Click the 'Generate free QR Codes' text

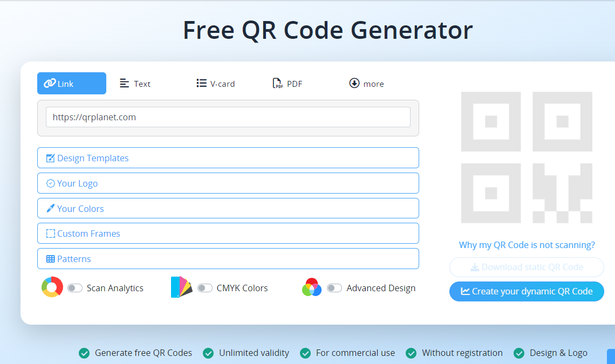coord(143,353)
